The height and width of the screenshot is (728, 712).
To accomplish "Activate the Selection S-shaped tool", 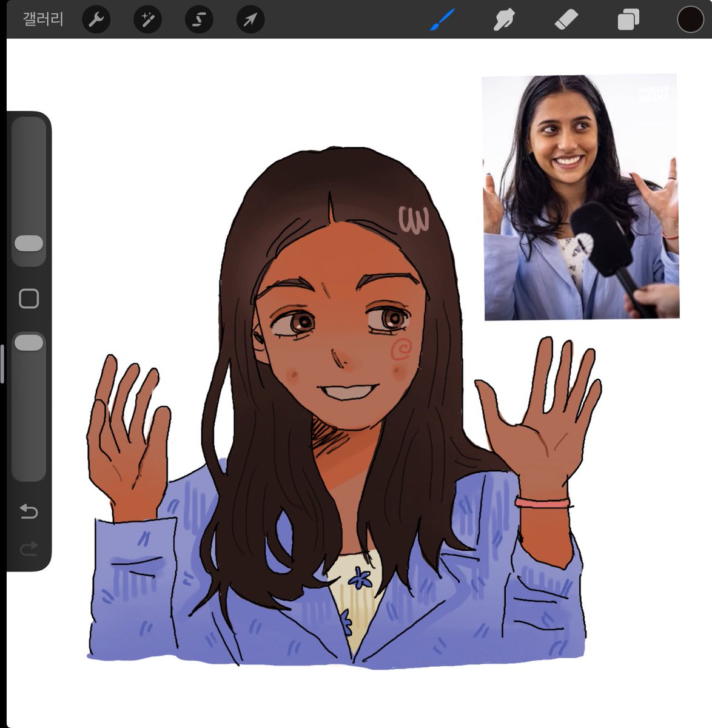I will 199,20.
